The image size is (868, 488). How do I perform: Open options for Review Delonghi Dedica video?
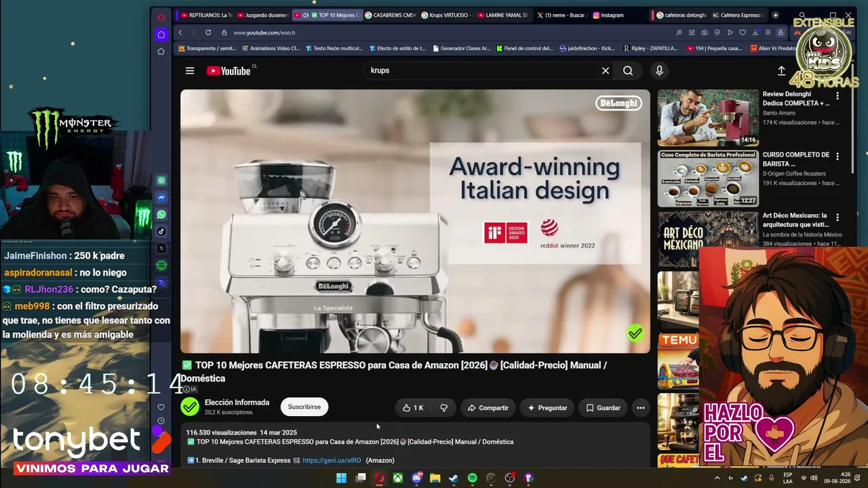pos(837,96)
